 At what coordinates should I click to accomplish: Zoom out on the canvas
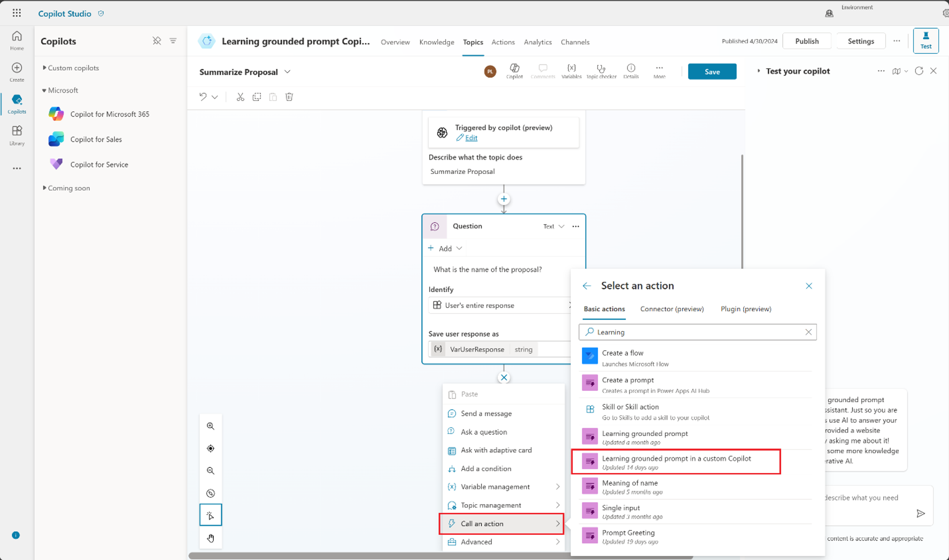pyautogui.click(x=211, y=470)
